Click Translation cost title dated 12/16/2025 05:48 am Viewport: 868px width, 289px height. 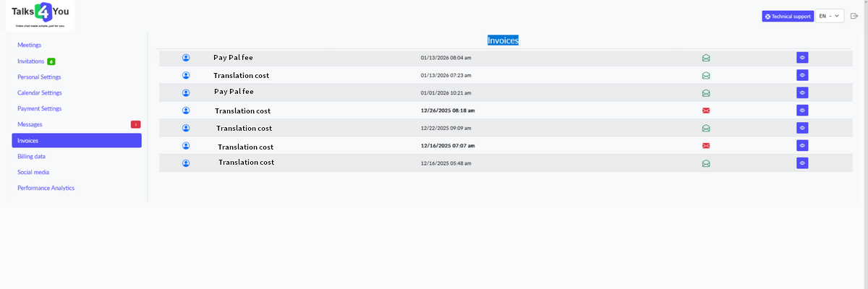(x=246, y=163)
